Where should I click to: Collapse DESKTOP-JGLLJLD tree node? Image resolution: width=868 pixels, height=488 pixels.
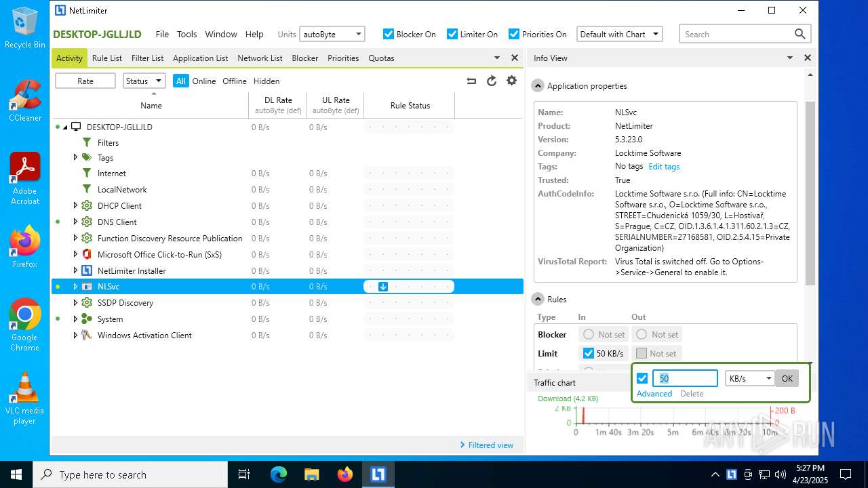pyautogui.click(x=65, y=127)
